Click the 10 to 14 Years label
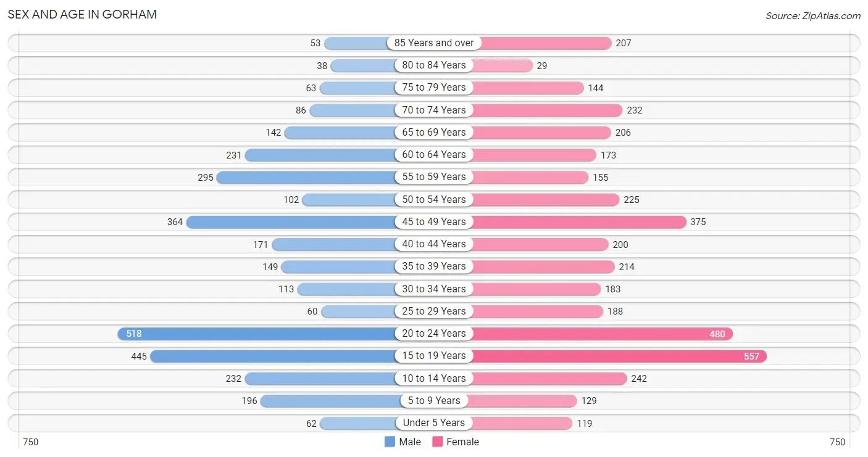Image resolution: width=868 pixels, height=457 pixels. [434, 378]
